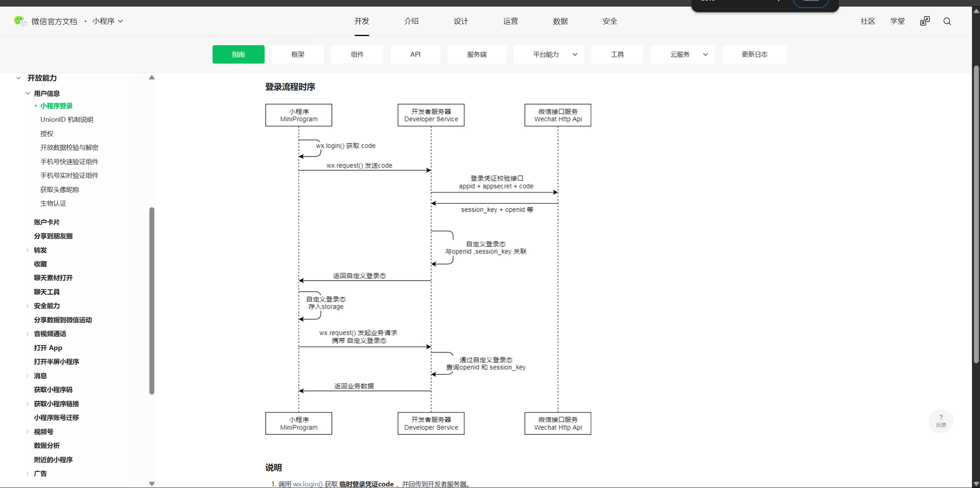Click the main page scrollbar thumb

click(976, 215)
